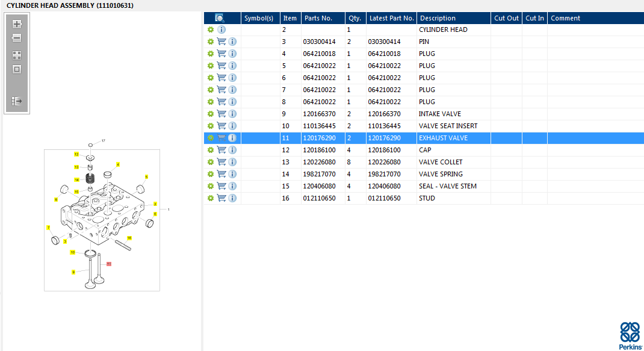
Task: Click the single-square fit view button
Action: pyautogui.click(x=17, y=69)
